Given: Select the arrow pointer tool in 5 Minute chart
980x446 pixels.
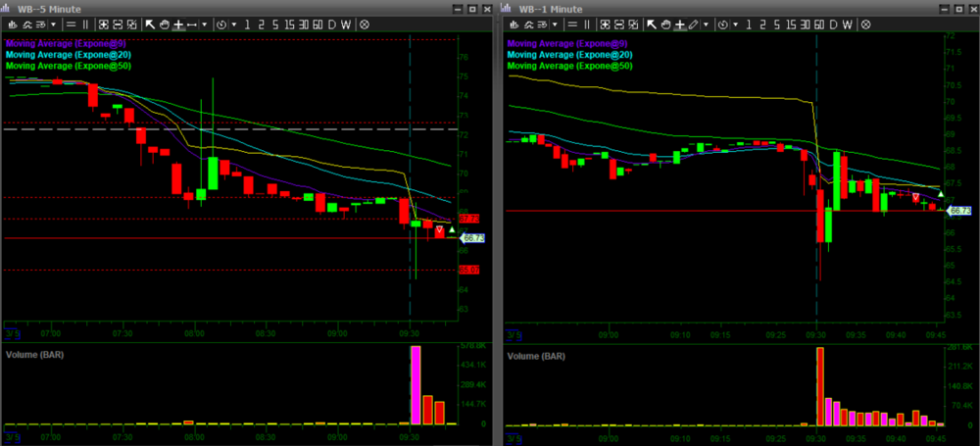Looking at the screenshot, I should point(150,24).
